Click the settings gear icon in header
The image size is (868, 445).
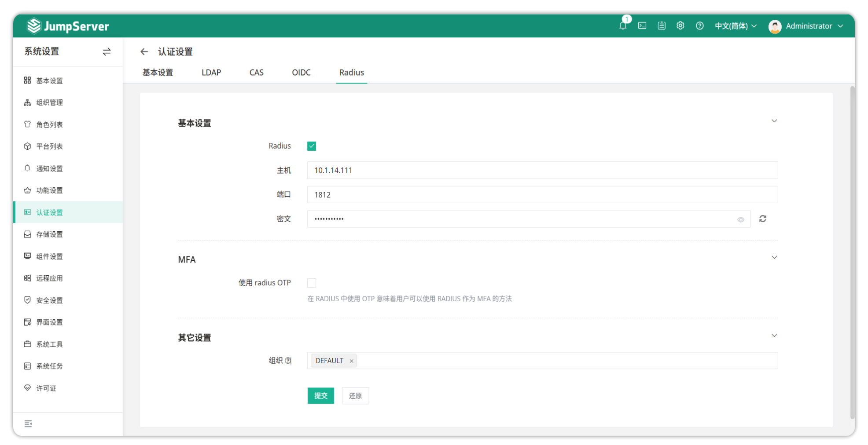click(x=680, y=26)
